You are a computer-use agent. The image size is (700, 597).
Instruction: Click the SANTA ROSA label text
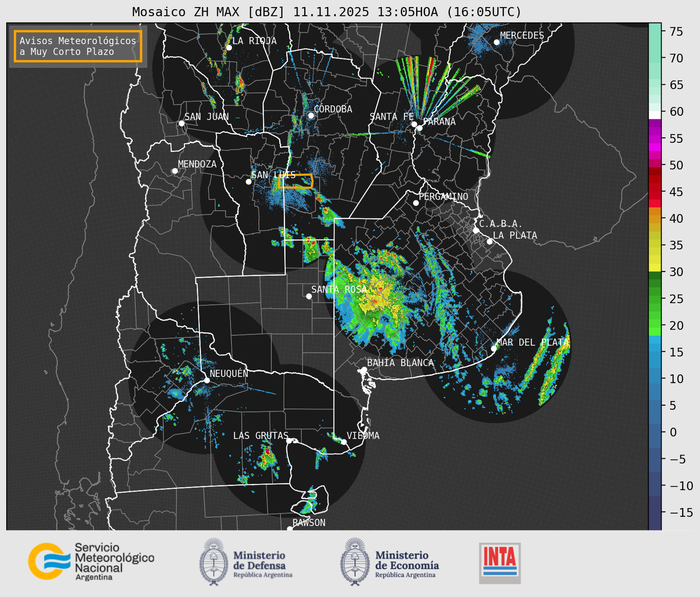(x=339, y=289)
